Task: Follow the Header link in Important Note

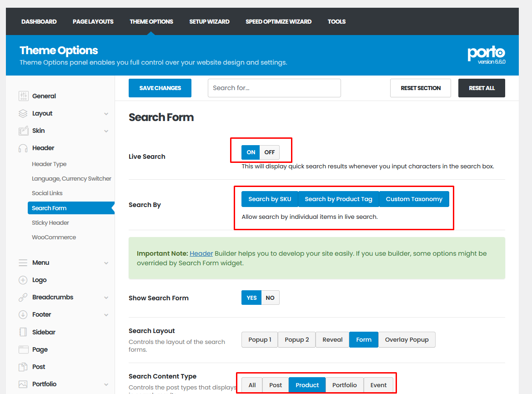Action: (x=201, y=253)
